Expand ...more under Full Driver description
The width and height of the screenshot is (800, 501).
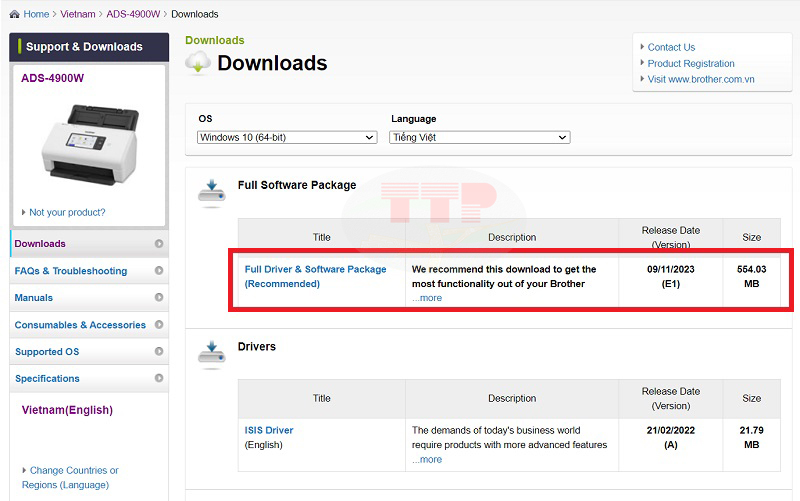[x=427, y=298]
